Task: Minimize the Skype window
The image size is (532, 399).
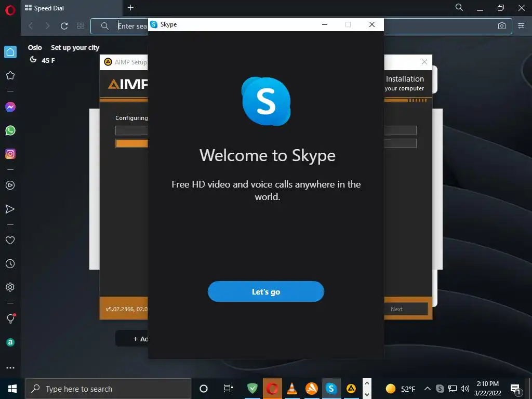Action: point(325,24)
